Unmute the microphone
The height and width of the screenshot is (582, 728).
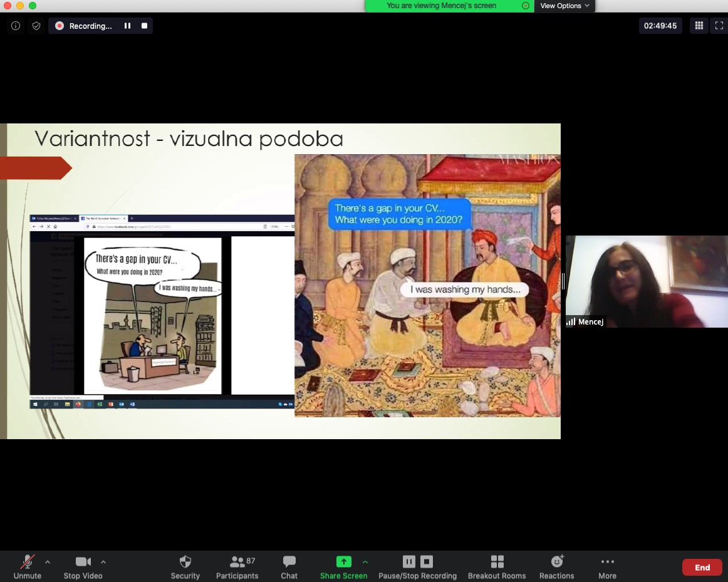28,566
